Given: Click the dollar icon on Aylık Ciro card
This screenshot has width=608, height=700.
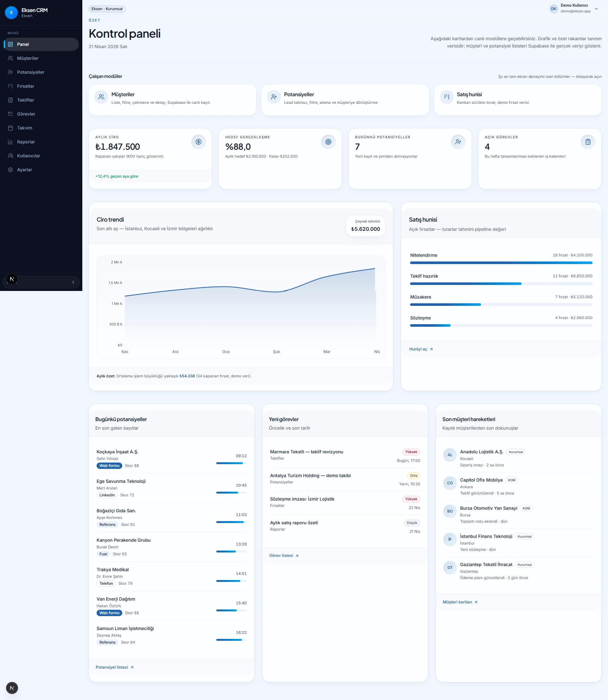Looking at the screenshot, I should click(199, 142).
